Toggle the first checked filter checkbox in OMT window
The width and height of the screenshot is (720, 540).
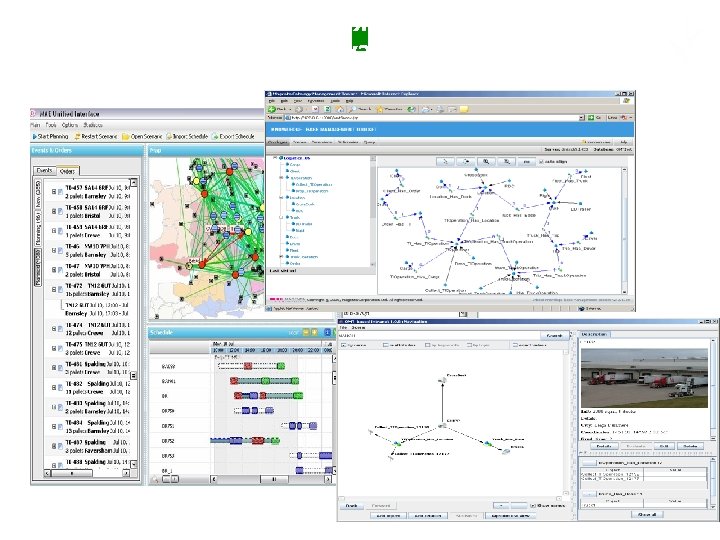pyautogui.click(x=343, y=345)
